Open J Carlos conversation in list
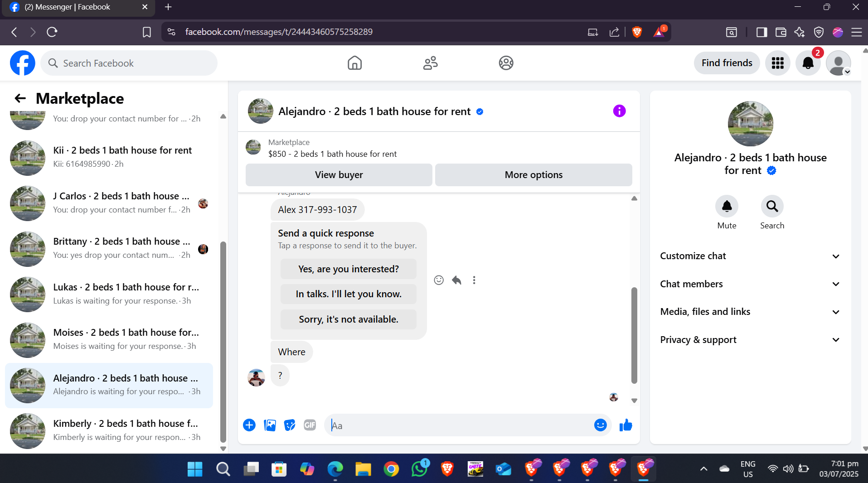This screenshot has height=483, width=868. (x=109, y=203)
